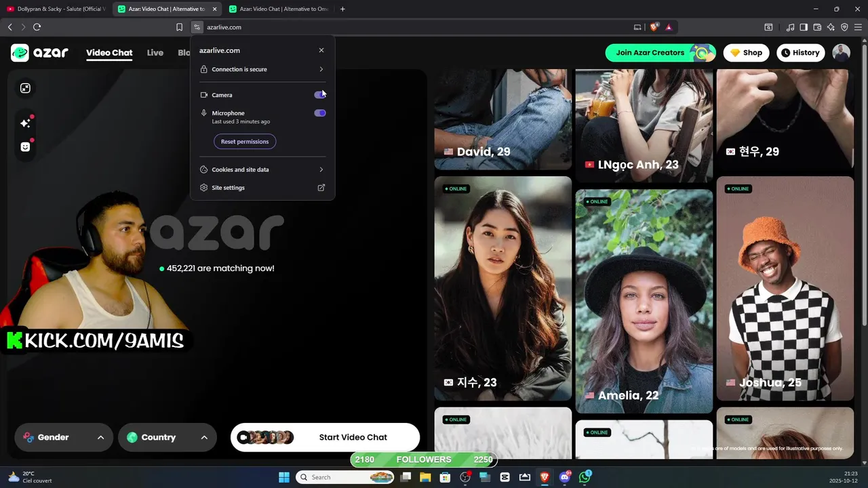Click the Reset permissions button

pos(245,142)
